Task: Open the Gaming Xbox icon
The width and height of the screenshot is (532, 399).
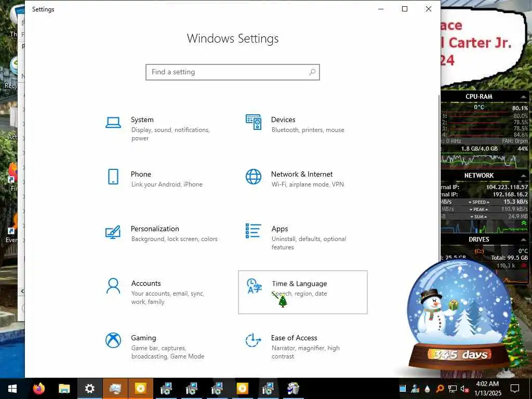Action: tap(113, 340)
